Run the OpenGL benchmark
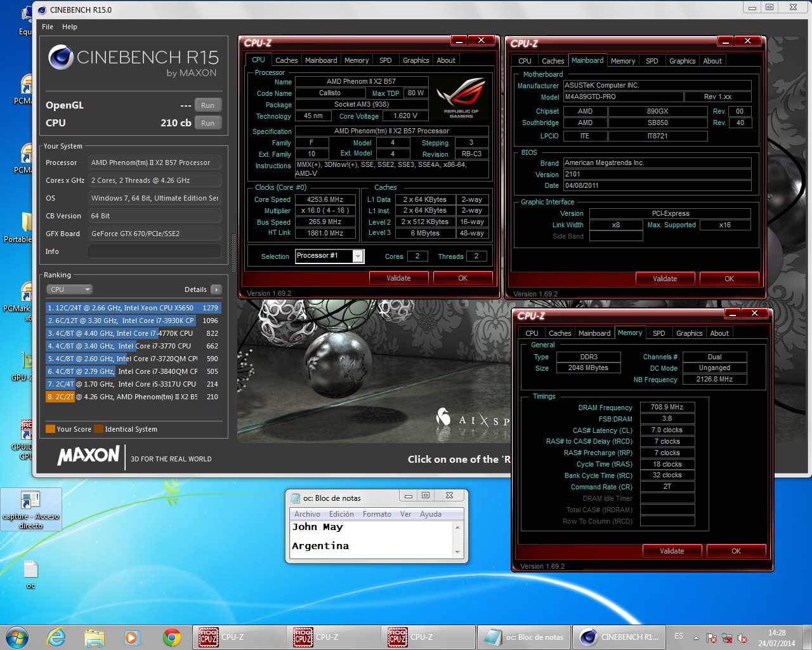Viewport: 812px width, 650px height. pyautogui.click(x=207, y=105)
